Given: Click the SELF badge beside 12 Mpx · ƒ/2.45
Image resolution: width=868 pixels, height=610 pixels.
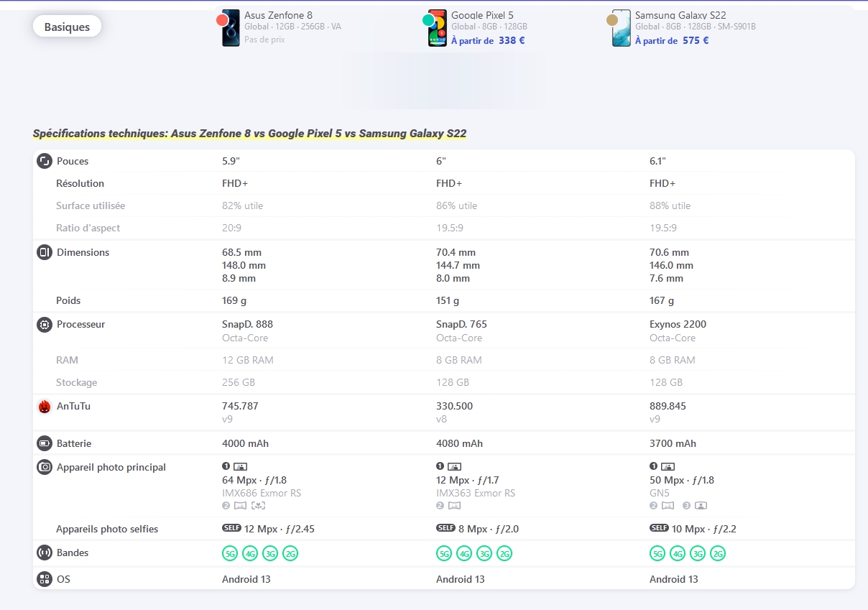Looking at the screenshot, I should [231, 528].
